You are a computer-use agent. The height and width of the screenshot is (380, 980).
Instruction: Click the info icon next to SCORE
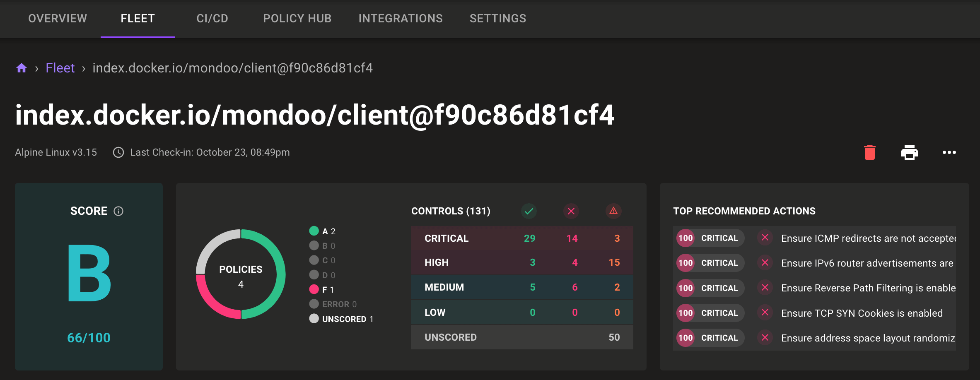pyautogui.click(x=118, y=211)
